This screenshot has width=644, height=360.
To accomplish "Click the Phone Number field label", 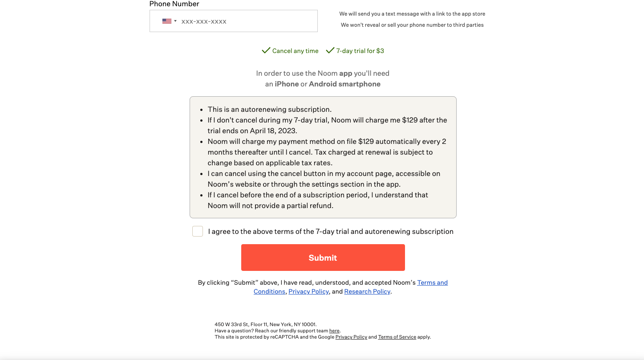I will [x=174, y=4].
